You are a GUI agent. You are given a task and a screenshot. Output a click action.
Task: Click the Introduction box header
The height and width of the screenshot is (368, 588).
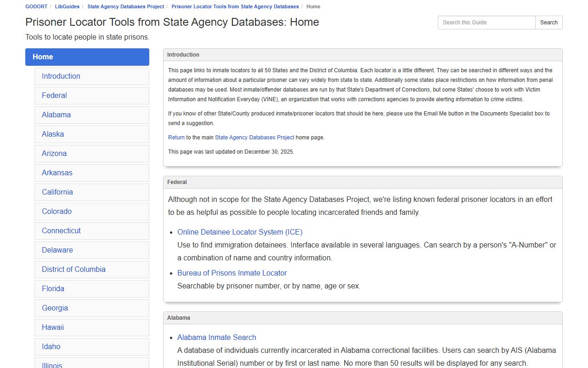(363, 55)
